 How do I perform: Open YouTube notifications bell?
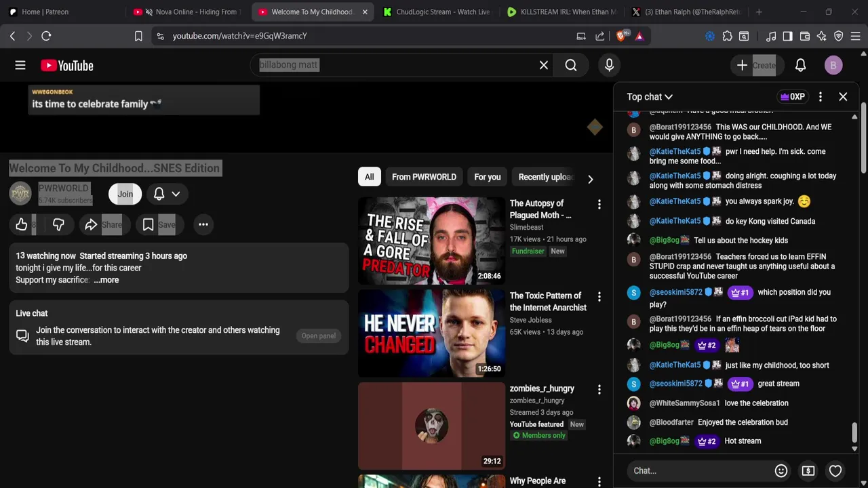[800, 65]
